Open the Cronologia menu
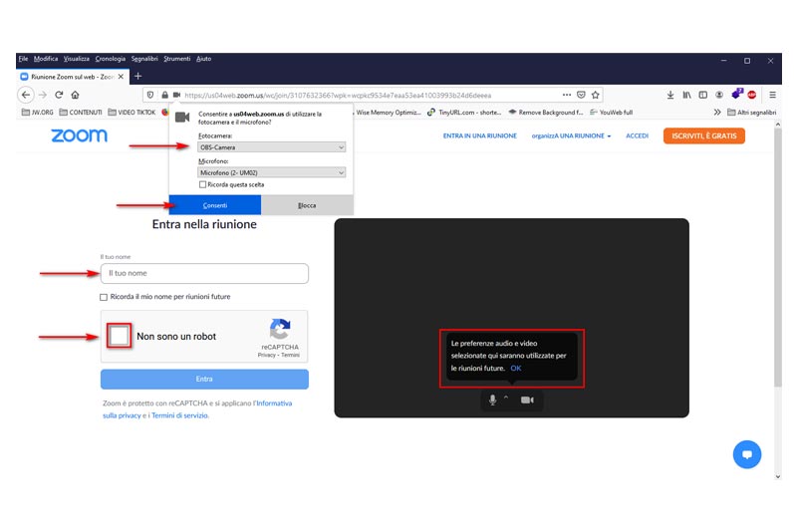 (111, 59)
